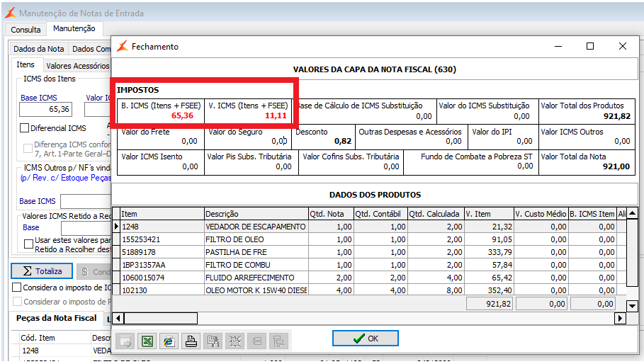Export grid to Excel icon

(147, 341)
